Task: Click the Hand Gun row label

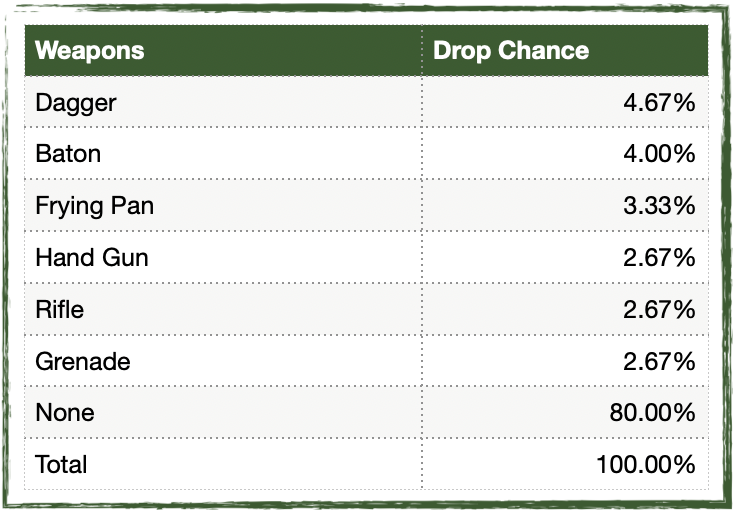Action: coord(92,257)
